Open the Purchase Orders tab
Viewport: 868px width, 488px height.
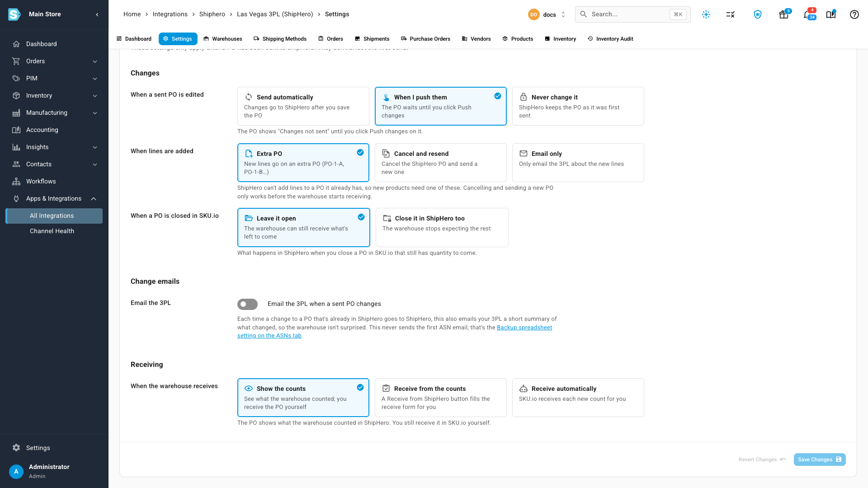coord(425,39)
